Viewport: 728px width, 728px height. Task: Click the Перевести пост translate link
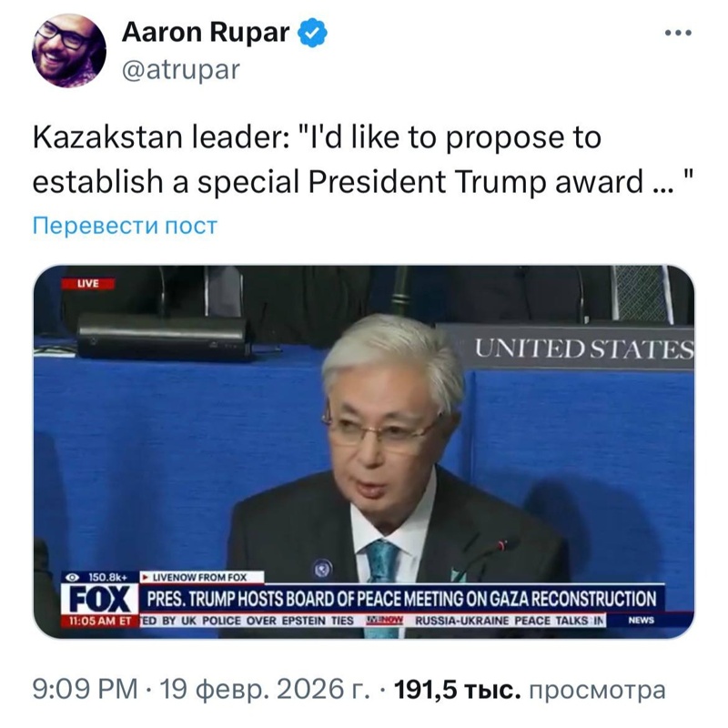point(125,226)
